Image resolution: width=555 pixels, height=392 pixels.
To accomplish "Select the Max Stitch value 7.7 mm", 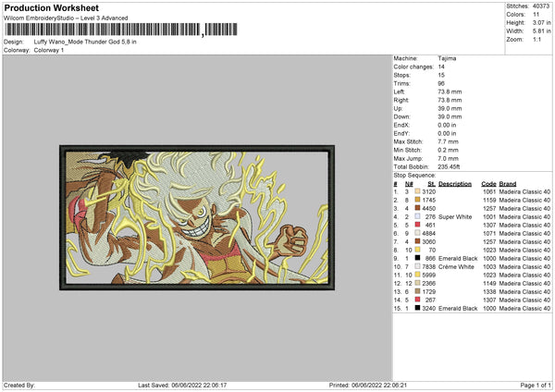I will [448, 141].
